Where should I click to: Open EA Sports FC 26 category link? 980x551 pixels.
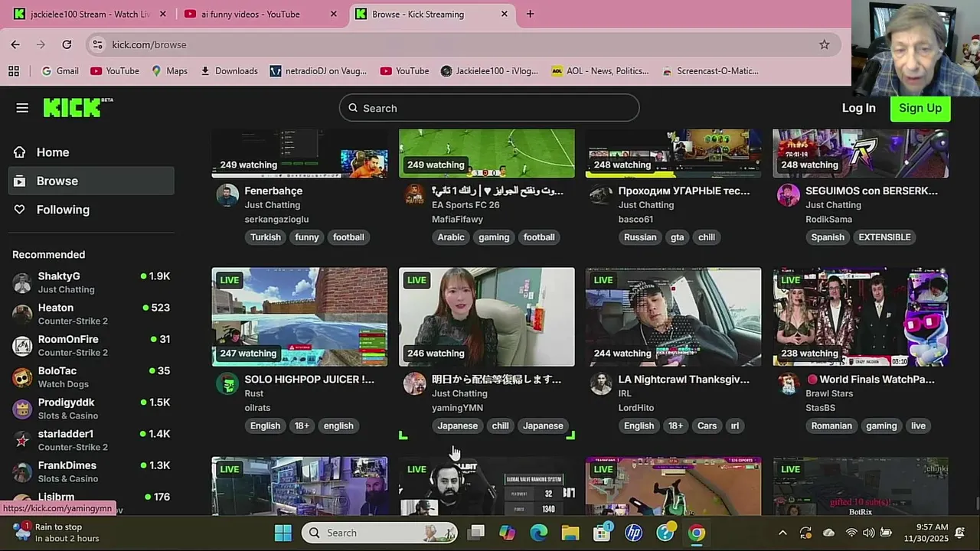465,205
